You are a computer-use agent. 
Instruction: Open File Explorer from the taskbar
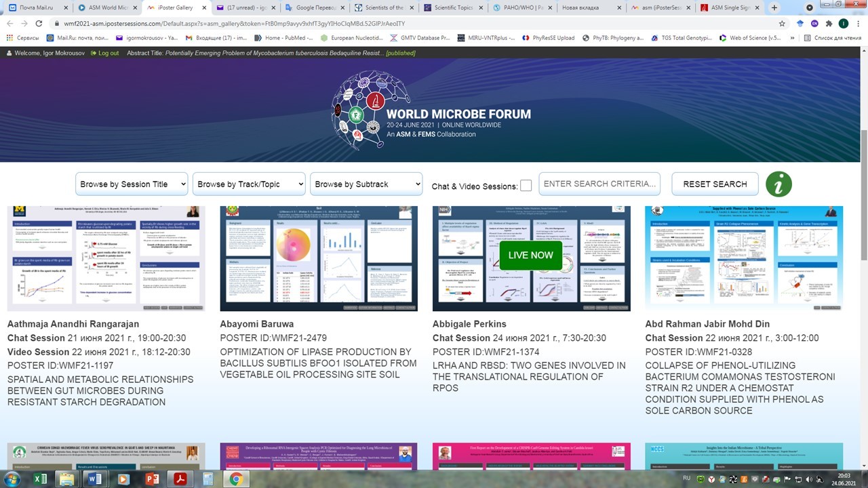click(x=67, y=479)
